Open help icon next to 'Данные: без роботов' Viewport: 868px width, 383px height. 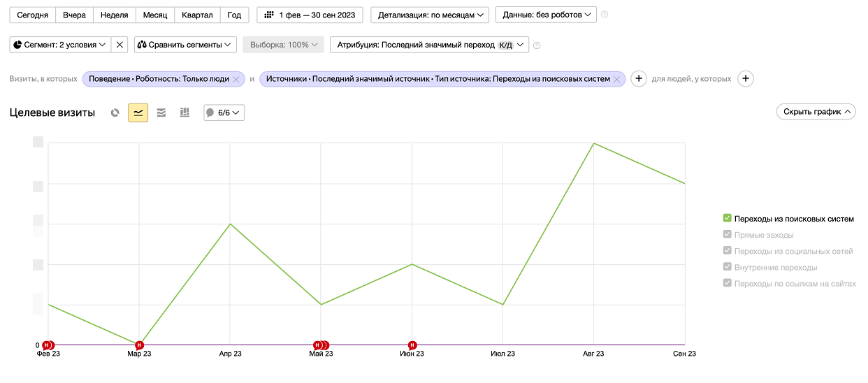605,15
